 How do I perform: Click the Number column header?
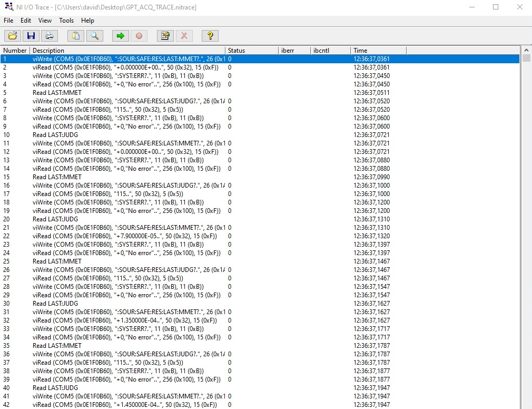coord(15,50)
